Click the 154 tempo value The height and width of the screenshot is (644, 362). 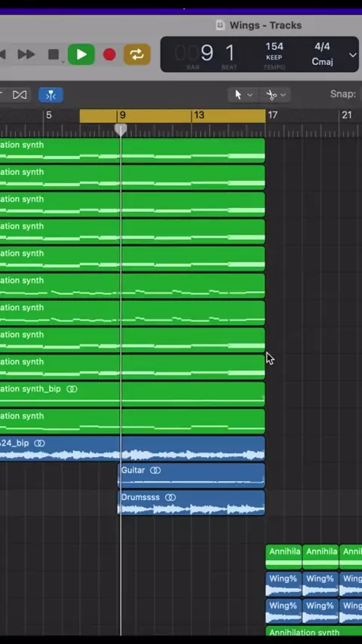click(x=274, y=47)
